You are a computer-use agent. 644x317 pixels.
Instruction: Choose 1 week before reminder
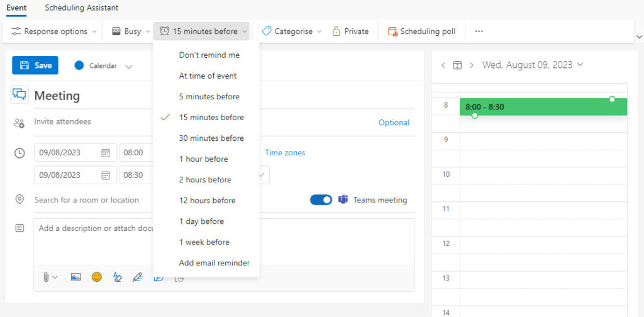pos(206,242)
